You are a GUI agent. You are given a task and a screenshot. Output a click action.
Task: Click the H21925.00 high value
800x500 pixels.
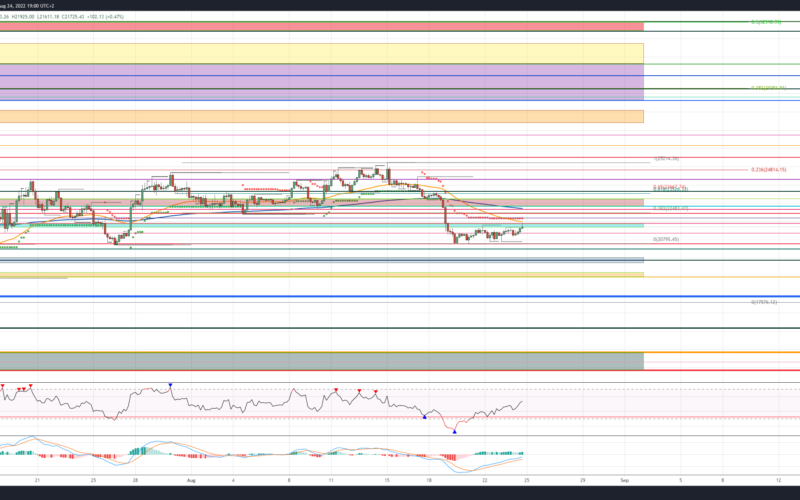coord(23,16)
